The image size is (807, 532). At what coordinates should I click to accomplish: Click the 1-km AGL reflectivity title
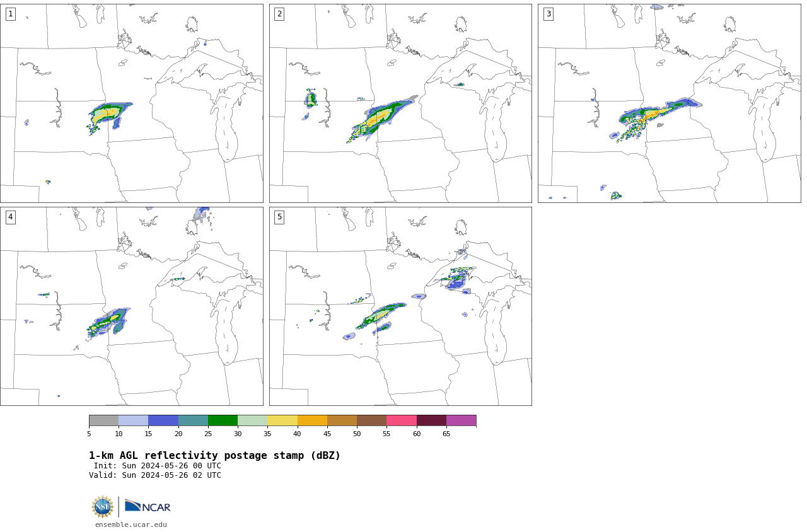tap(214, 456)
